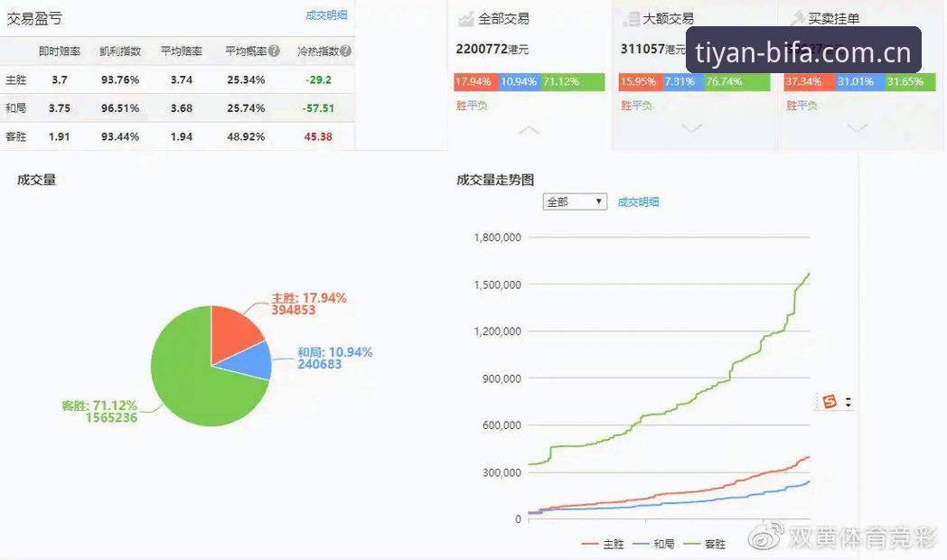947x560 pixels.
Task: Click the 大额交易 list icon
Action: click(x=631, y=19)
